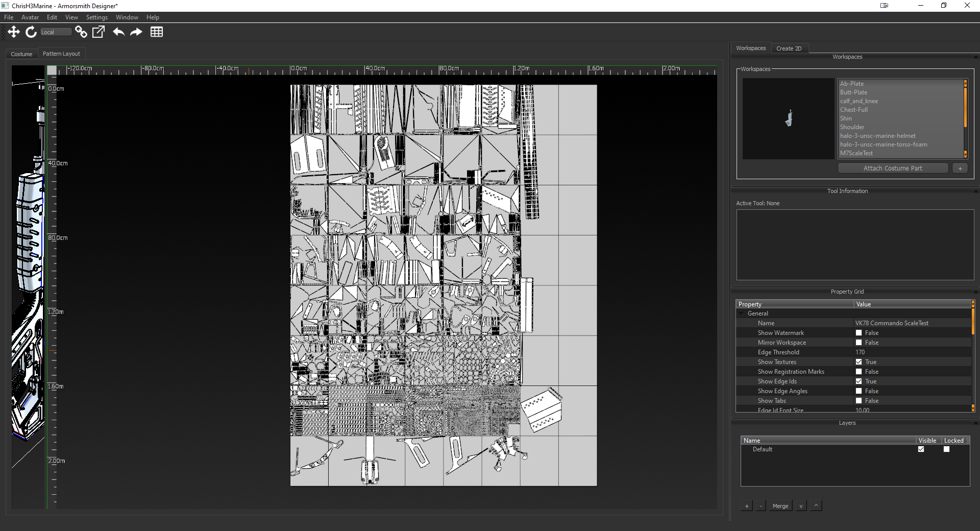Toggle the grid table icon in toolbar
The width and height of the screenshot is (980, 531).
(x=157, y=32)
